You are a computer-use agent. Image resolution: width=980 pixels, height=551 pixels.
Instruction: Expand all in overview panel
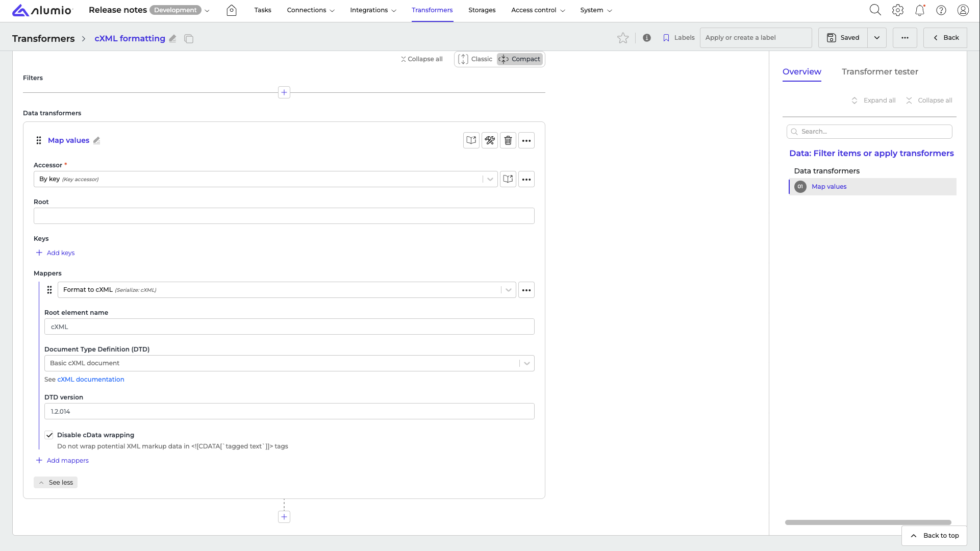pos(873,101)
